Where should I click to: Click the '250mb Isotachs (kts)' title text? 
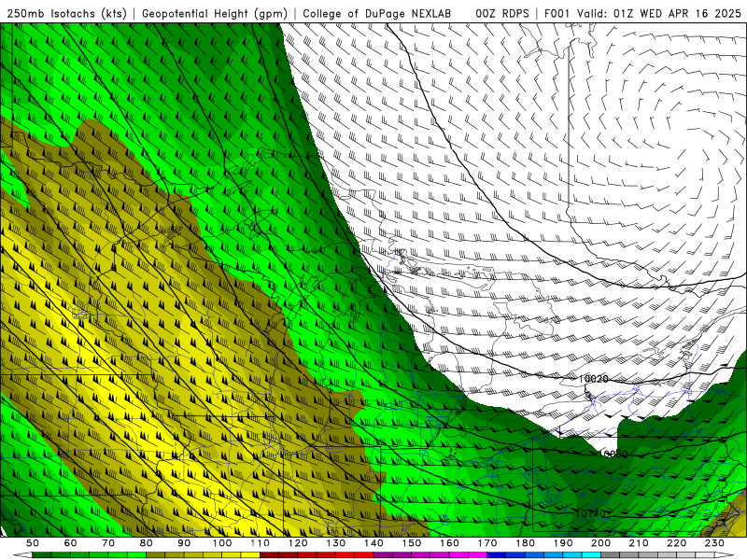pyautogui.click(x=67, y=13)
